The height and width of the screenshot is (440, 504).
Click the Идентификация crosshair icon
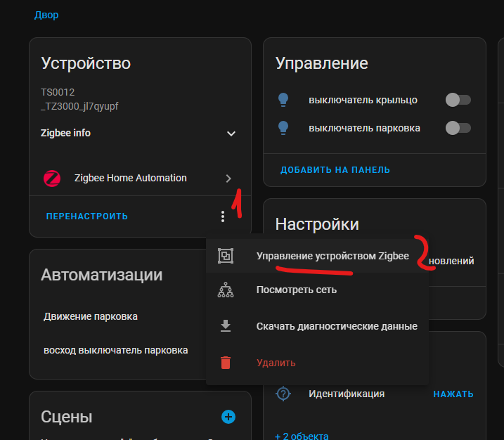[x=283, y=394]
